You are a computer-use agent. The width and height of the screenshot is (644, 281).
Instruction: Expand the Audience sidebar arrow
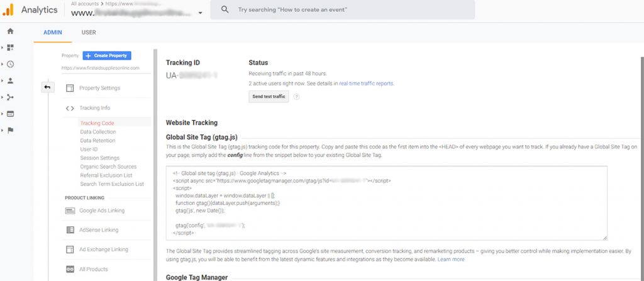point(3,80)
